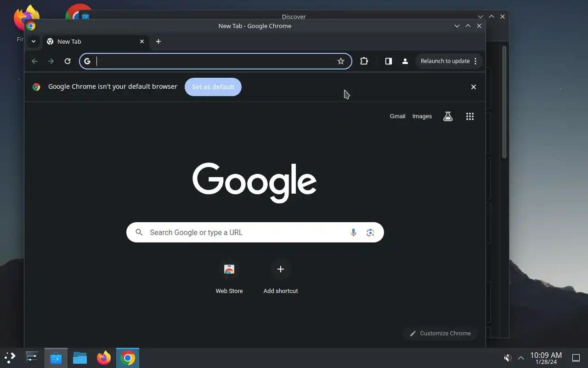Click the Google icon in address bar
Viewport: 588px width, 368px height.
click(x=87, y=61)
